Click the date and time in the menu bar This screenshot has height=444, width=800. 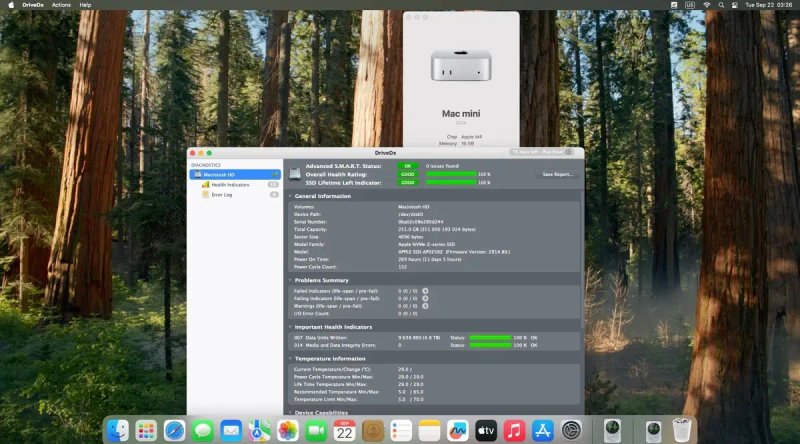[769, 5]
